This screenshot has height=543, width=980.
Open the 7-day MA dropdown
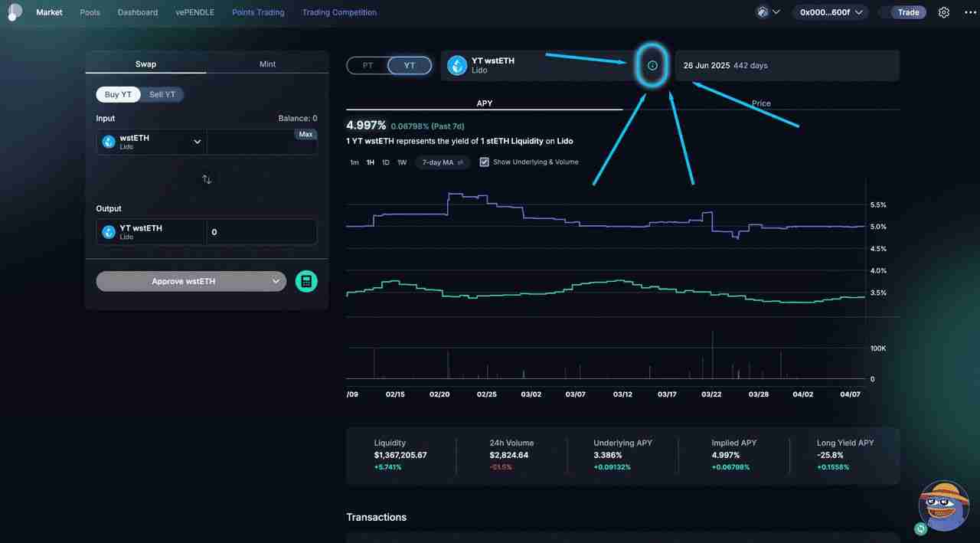click(x=442, y=162)
